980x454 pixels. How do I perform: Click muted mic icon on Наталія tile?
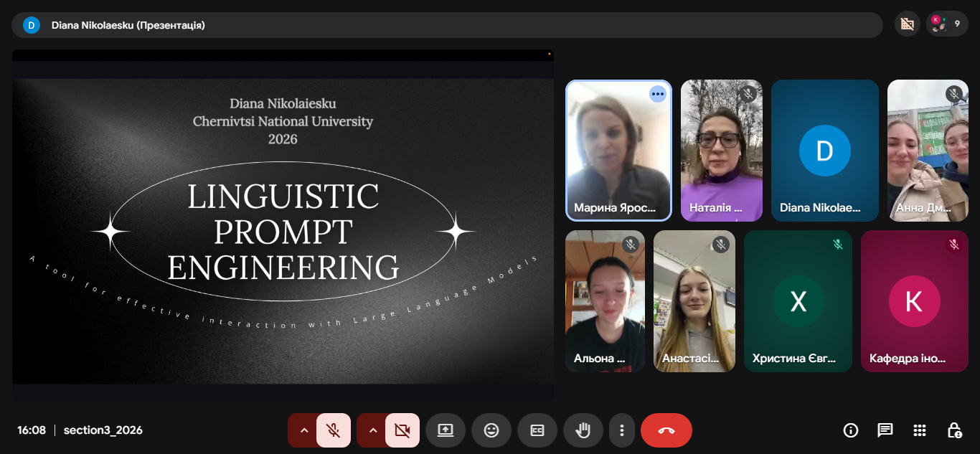[x=748, y=94]
